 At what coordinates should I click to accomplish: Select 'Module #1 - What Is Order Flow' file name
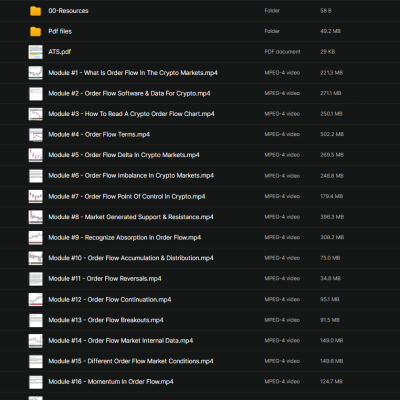click(133, 73)
